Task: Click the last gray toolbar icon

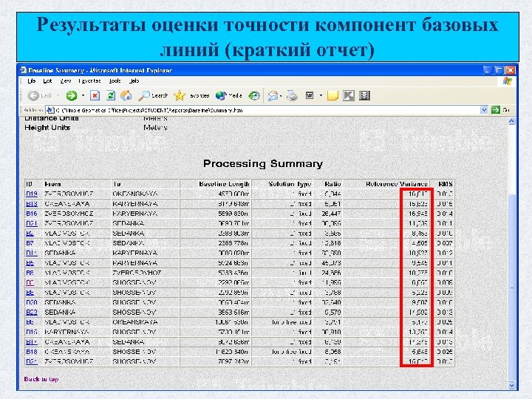Action: click(364, 95)
